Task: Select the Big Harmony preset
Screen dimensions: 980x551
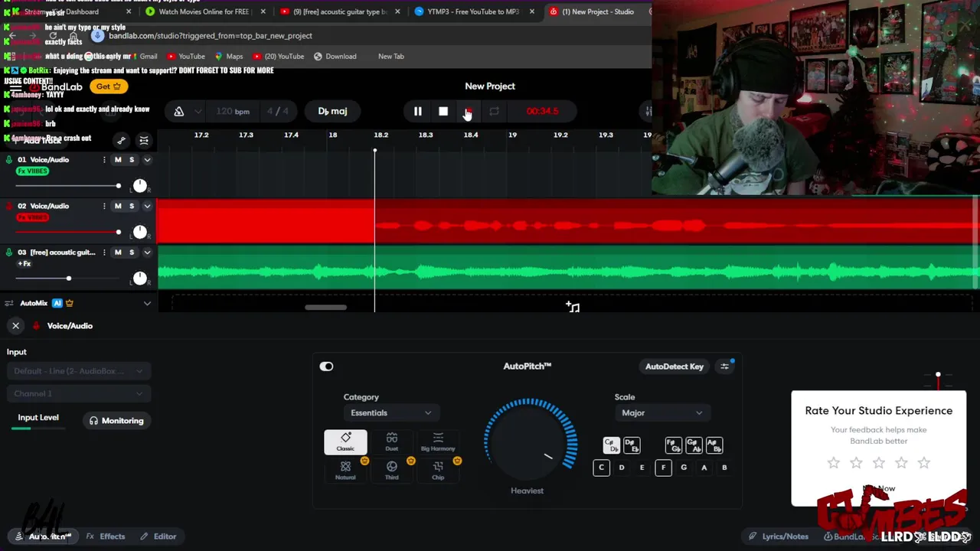Action: pos(438,442)
